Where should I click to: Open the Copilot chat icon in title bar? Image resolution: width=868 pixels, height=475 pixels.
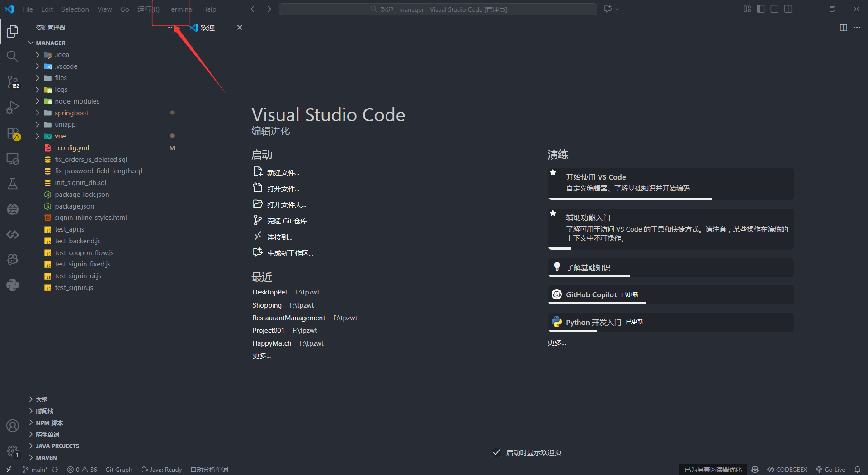pyautogui.click(x=608, y=9)
